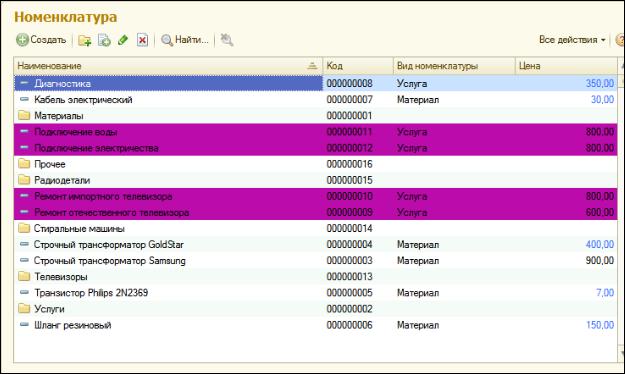Click item icon next to Кабель электрический
This screenshot has height=374, width=625.
click(x=24, y=99)
